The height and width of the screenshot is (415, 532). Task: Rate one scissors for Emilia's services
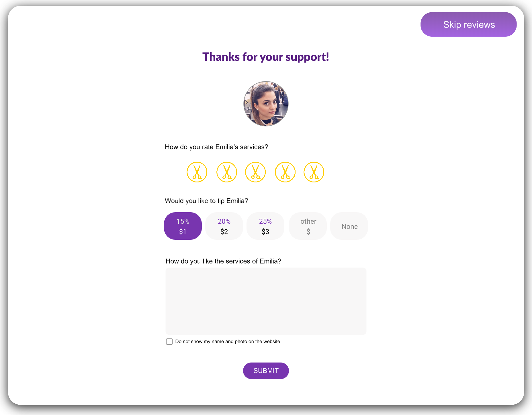pyautogui.click(x=197, y=172)
